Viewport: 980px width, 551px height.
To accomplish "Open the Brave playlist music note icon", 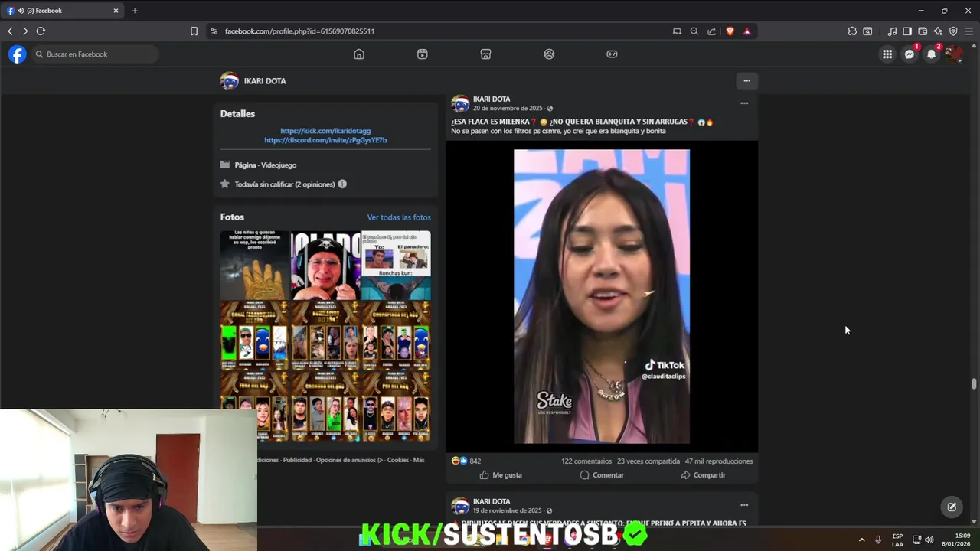I will click(x=892, y=31).
